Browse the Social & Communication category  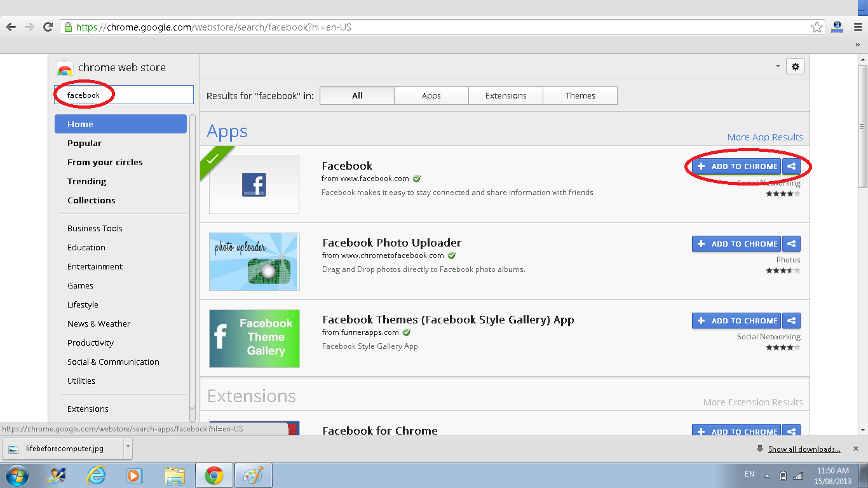pos(113,362)
